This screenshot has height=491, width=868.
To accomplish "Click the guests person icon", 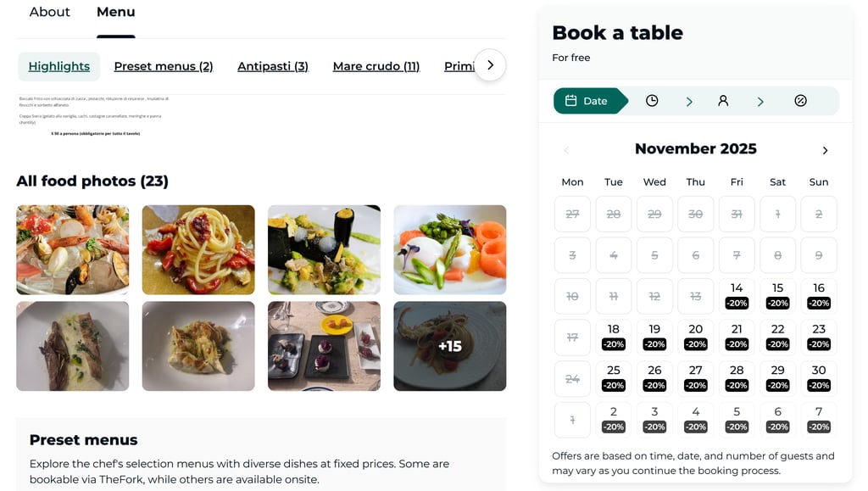I will coord(723,100).
